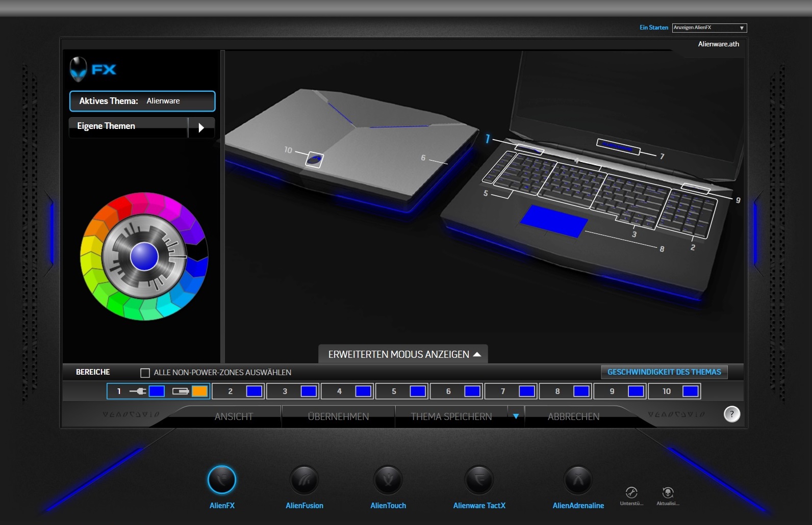Open the AlienFX module icon
Image resolution: width=812 pixels, height=525 pixels.
point(222,480)
